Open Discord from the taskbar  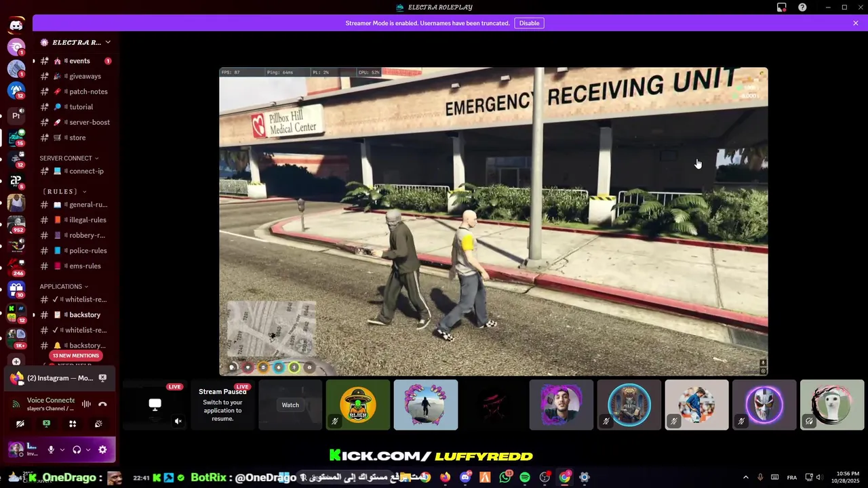465,477
